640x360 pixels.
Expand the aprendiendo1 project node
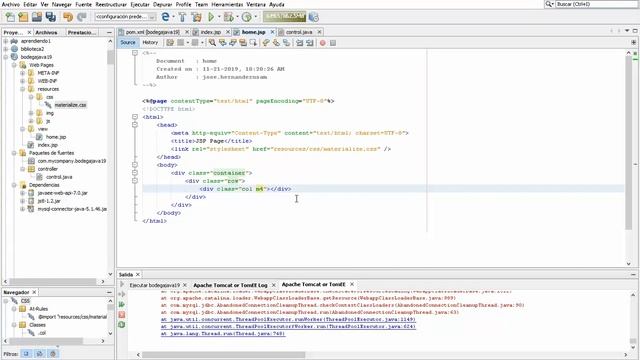(6, 41)
